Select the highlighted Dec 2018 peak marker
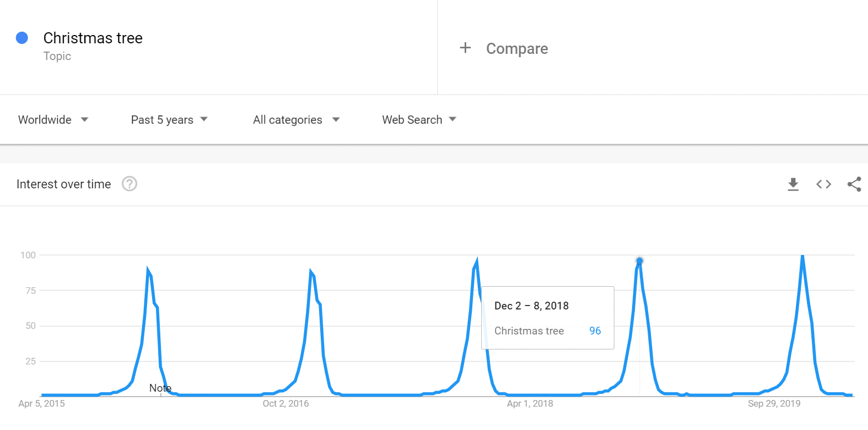Viewport: 868px width, 430px height. [x=639, y=261]
